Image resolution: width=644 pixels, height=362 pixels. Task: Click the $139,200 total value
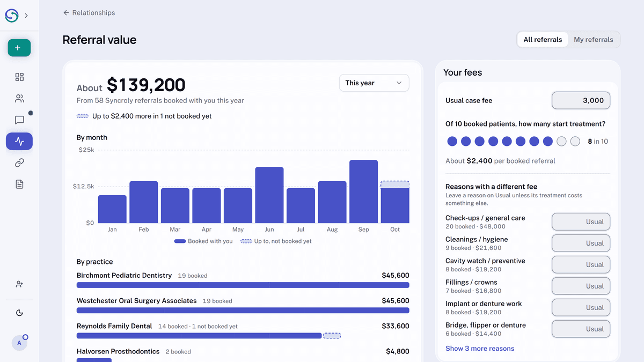146,85
